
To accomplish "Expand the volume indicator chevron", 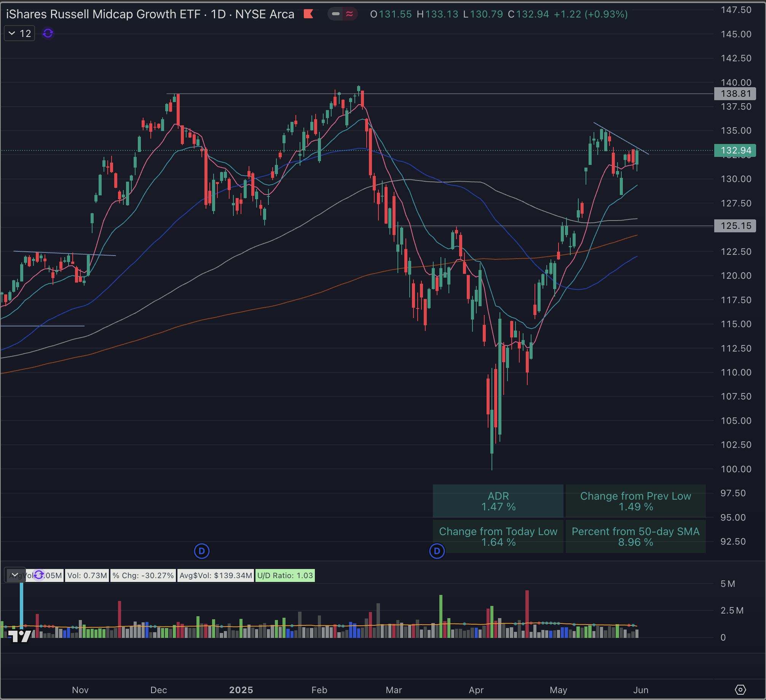I will 14,575.
